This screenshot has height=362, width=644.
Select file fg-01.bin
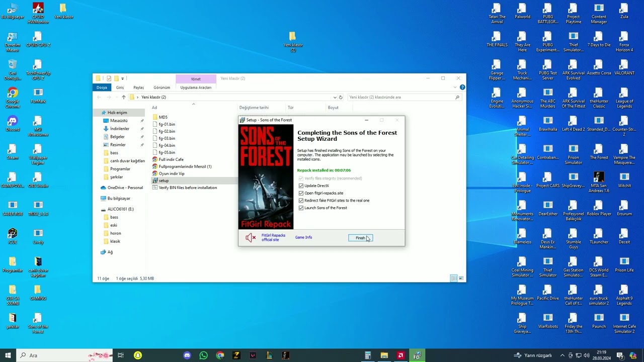167,124
